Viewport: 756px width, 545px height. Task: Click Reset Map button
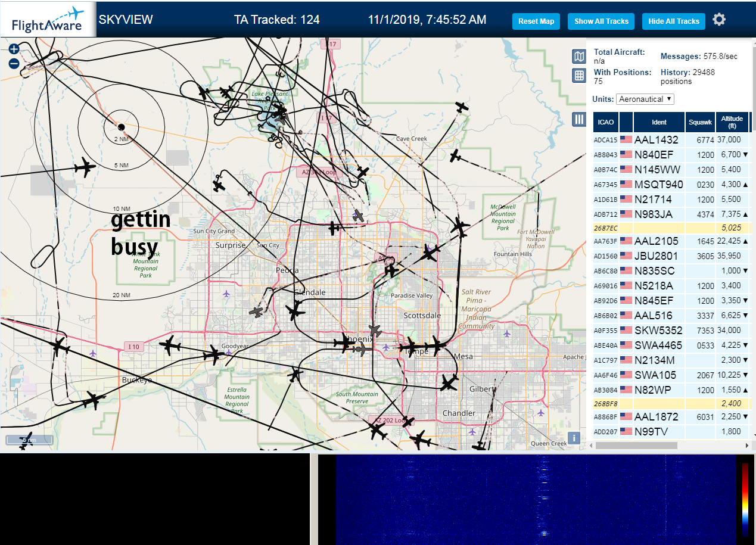pyautogui.click(x=536, y=21)
